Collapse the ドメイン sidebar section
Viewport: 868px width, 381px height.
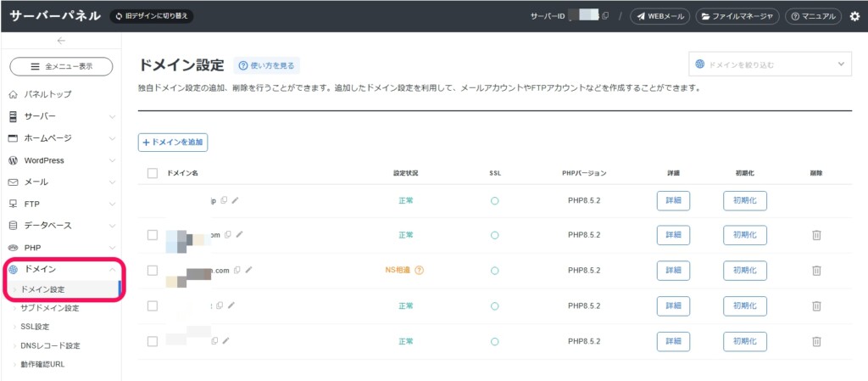(61, 269)
